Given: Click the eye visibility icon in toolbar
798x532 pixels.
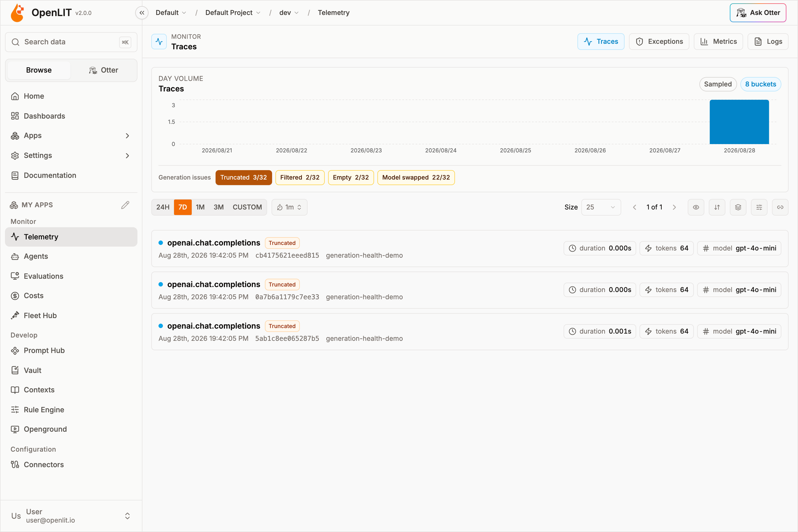Looking at the screenshot, I should tap(696, 207).
